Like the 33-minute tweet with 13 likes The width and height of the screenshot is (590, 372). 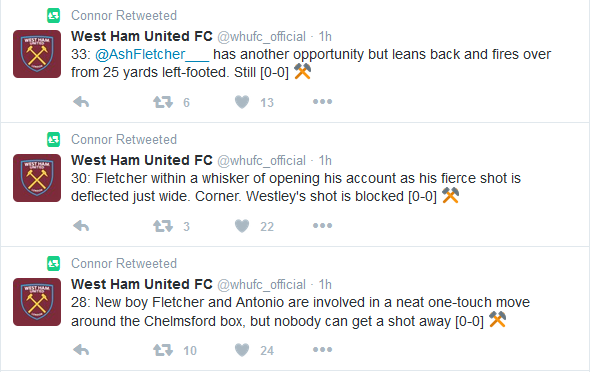242,102
